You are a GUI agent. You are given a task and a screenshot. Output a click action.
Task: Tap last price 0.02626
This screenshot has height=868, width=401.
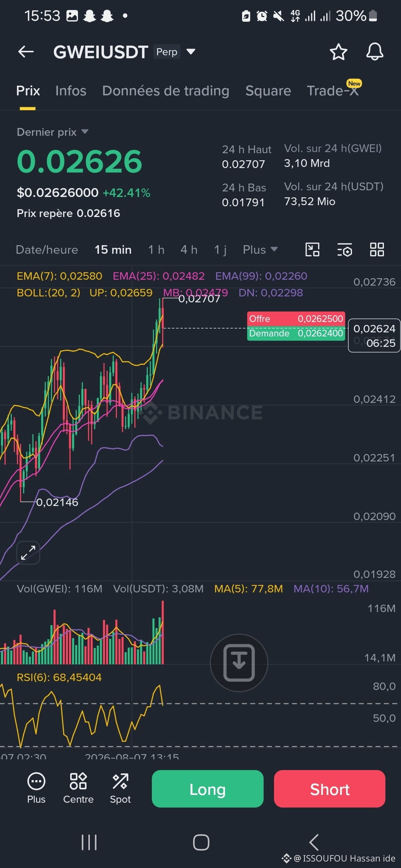(x=79, y=161)
